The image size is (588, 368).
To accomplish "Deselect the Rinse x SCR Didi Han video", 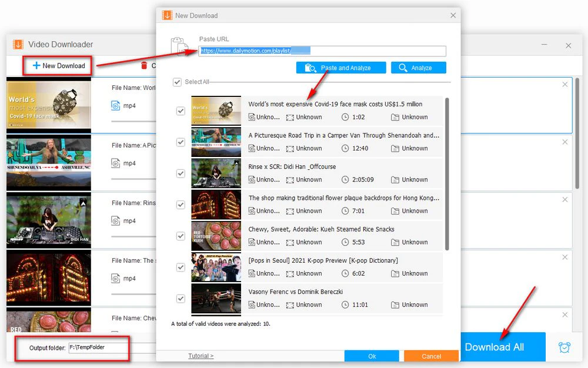I will point(181,173).
